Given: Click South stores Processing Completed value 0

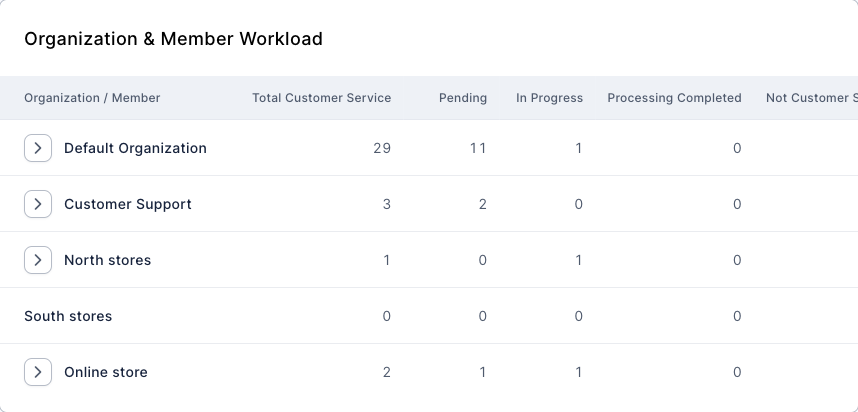Looking at the screenshot, I should [x=737, y=316].
